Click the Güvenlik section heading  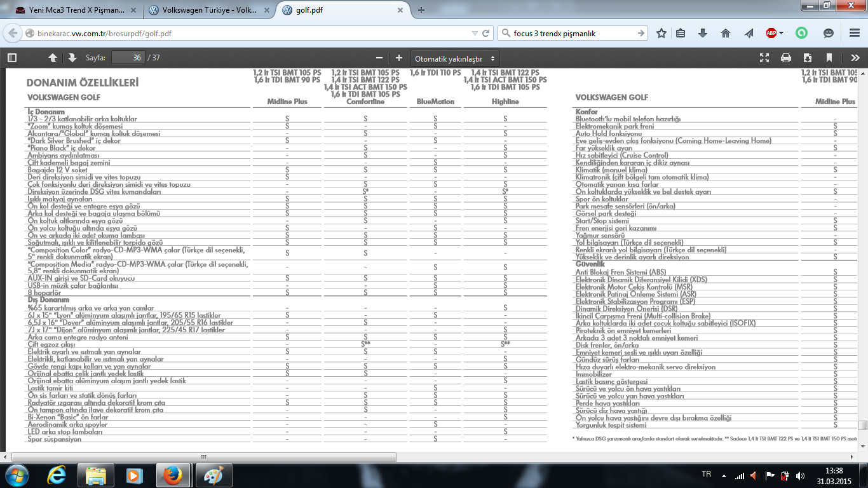[590, 264]
